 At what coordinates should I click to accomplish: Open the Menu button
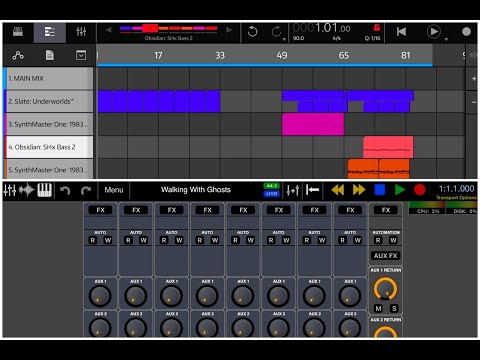(114, 190)
